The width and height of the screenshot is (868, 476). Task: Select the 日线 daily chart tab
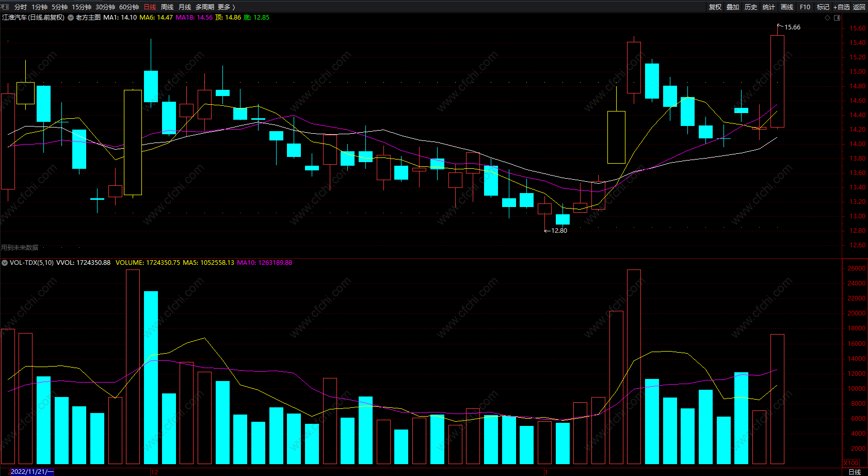[x=150, y=7]
